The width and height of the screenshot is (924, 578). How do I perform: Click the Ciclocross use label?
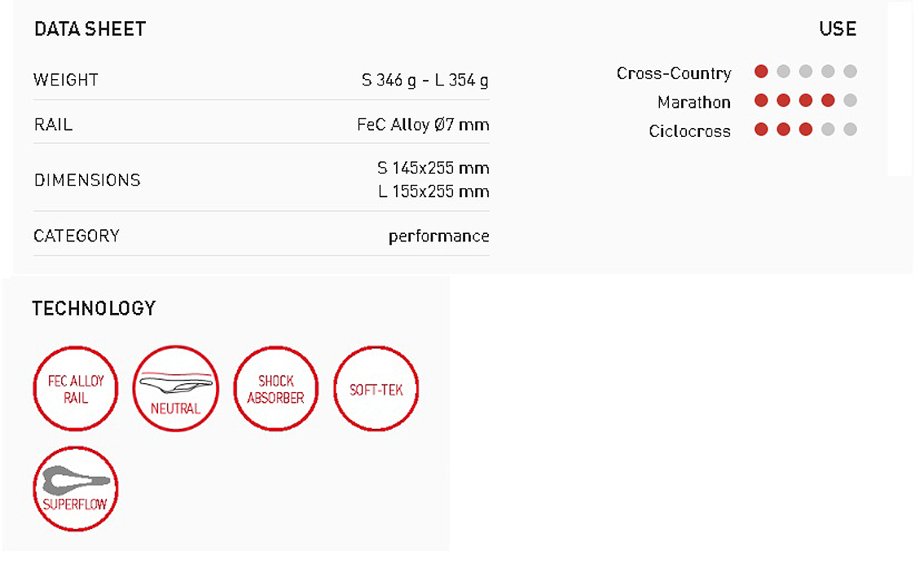(x=689, y=131)
